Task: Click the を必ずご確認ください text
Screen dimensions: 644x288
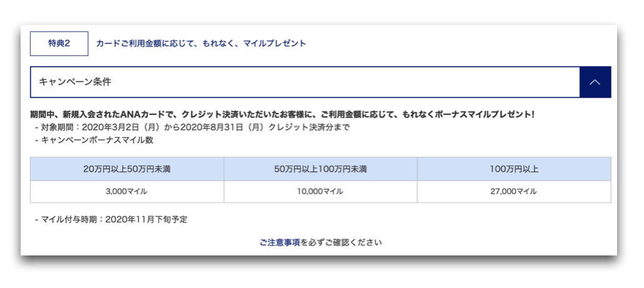Action: point(341,243)
